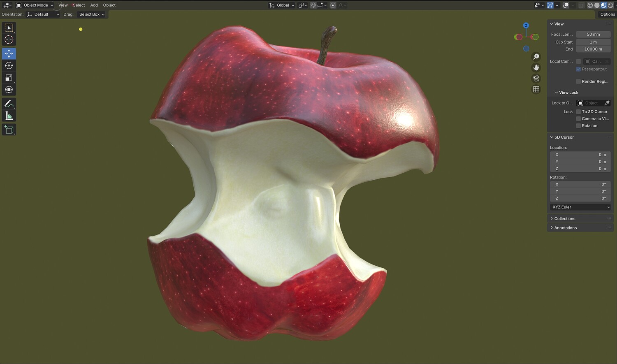Screen dimensions: 617x364
Task: Click 3D Cursor Location Y field
Action: pos(580,162)
